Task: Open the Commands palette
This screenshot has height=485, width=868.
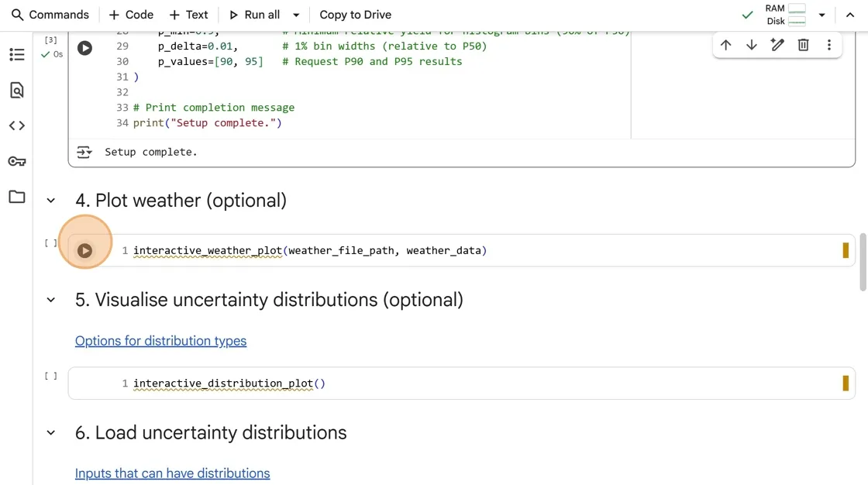Action: point(50,15)
